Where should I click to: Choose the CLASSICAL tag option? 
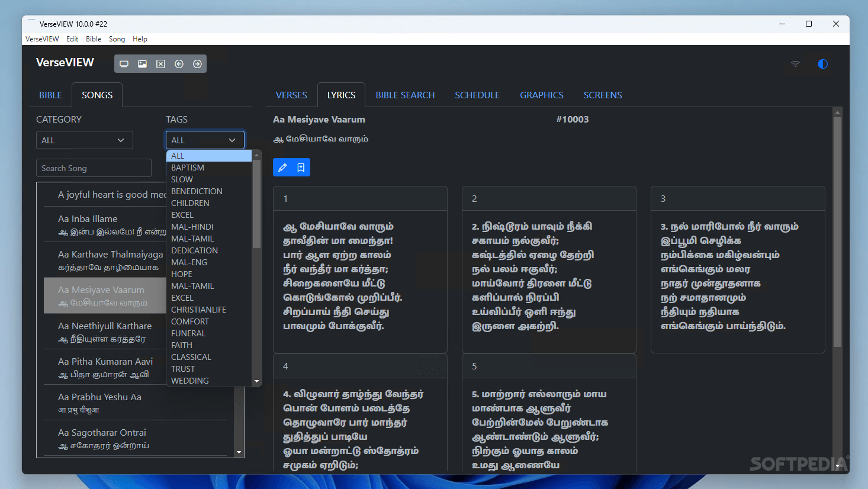click(209, 357)
